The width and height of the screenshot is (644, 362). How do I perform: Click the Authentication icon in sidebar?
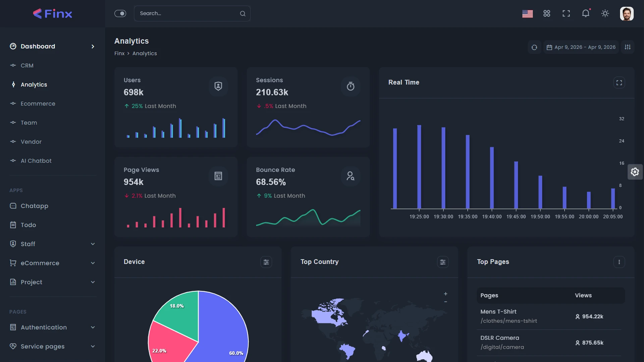click(x=13, y=327)
